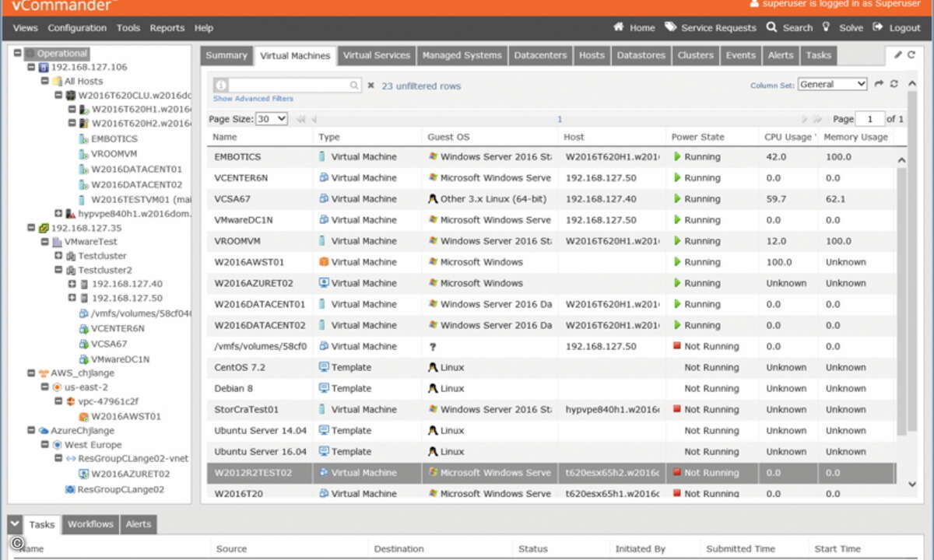Open the Views menu

click(26, 27)
